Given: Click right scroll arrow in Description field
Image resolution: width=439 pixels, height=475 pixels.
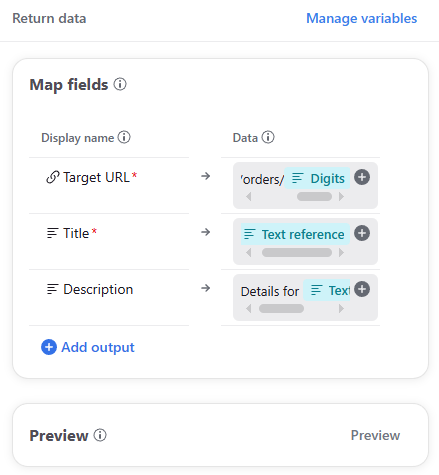Looking at the screenshot, I should pyautogui.click(x=341, y=309).
